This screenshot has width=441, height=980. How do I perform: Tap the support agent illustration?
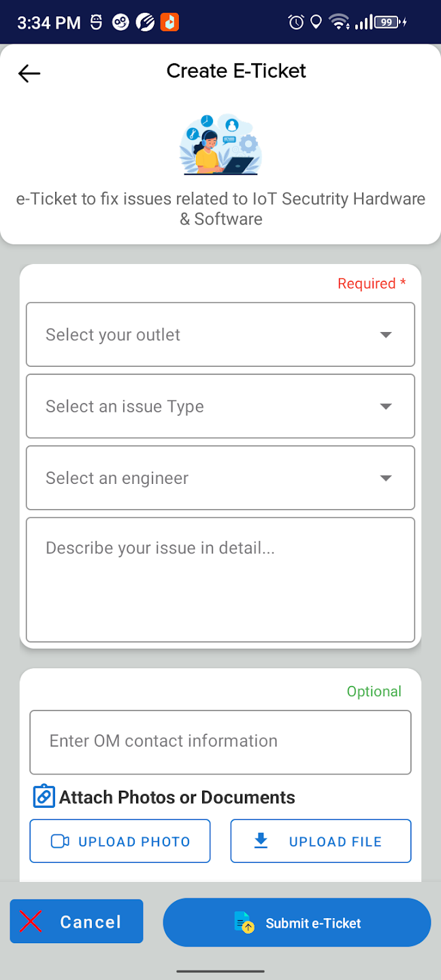[x=220, y=145]
